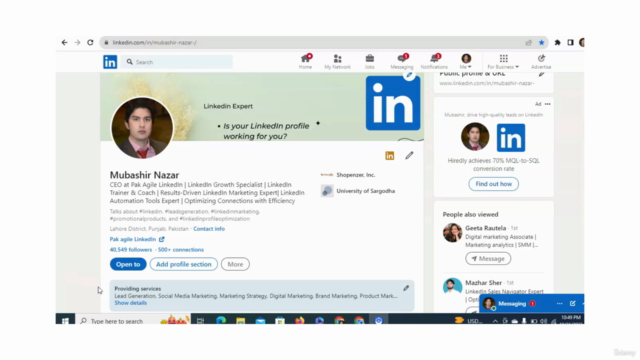Click the Open to button

128,264
